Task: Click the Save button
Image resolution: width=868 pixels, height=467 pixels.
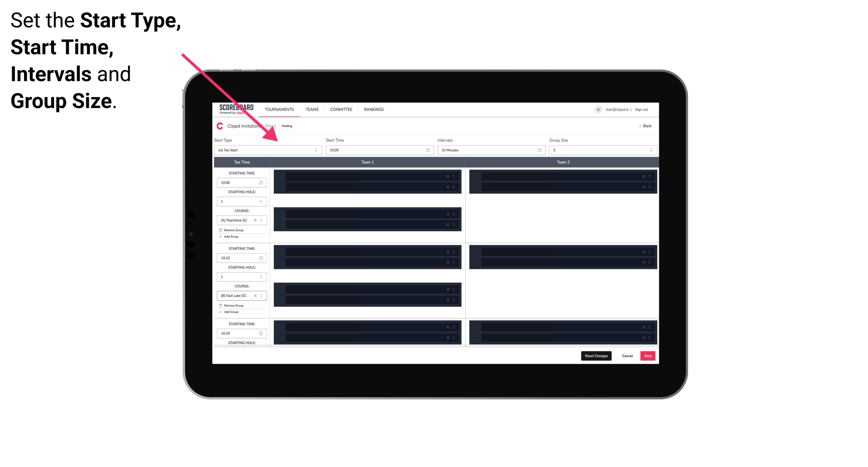Action: [648, 355]
